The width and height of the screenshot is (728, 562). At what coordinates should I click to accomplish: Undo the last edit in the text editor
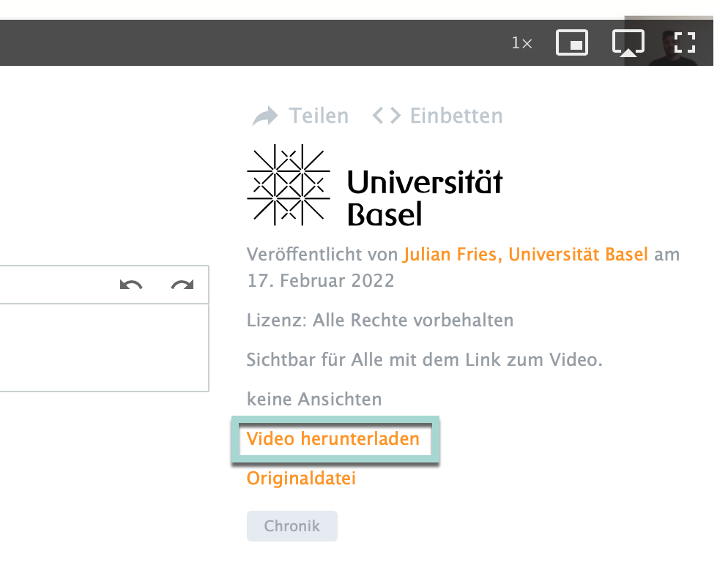[131, 285]
